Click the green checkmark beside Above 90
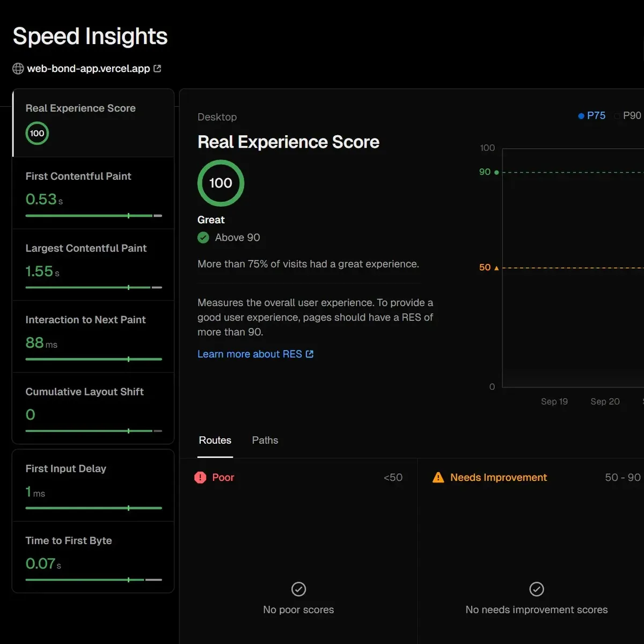 (203, 238)
